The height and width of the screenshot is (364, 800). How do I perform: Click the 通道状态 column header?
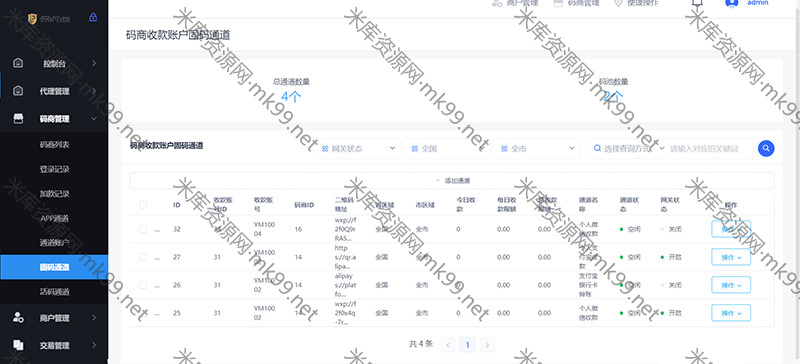coord(630,205)
